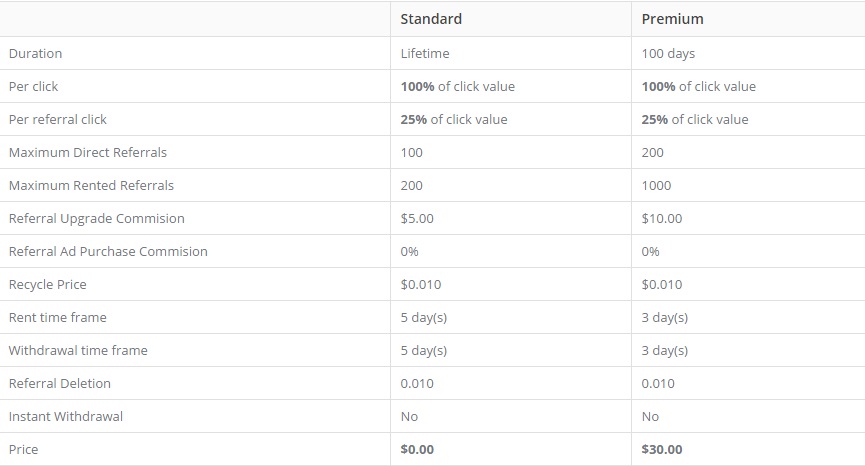Click the Recycle Price row label
Image resolution: width=865 pixels, height=466 pixels.
[x=47, y=285]
